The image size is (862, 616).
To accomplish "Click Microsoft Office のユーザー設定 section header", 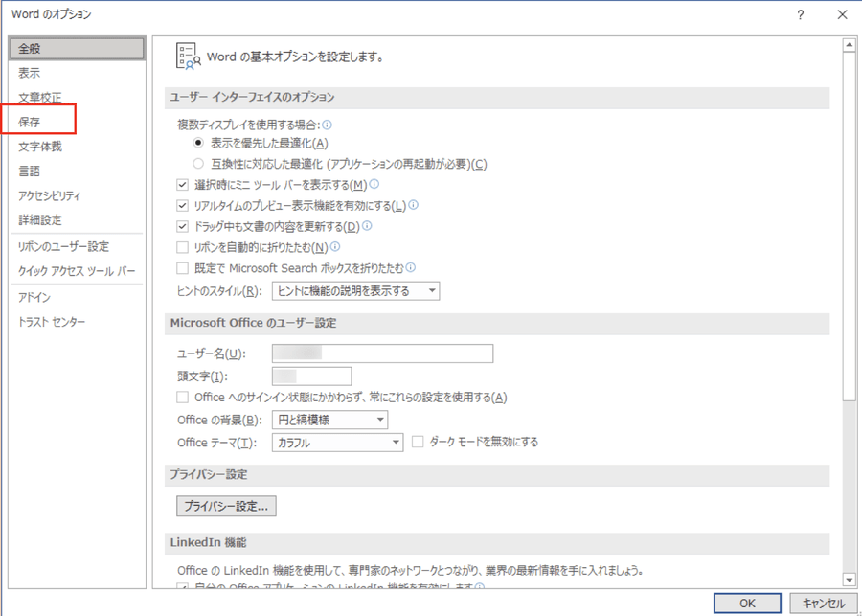I will pos(496,324).
